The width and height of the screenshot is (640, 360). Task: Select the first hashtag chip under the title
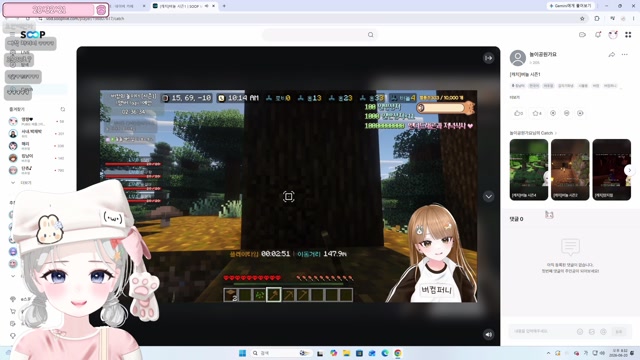coord(518,86)
